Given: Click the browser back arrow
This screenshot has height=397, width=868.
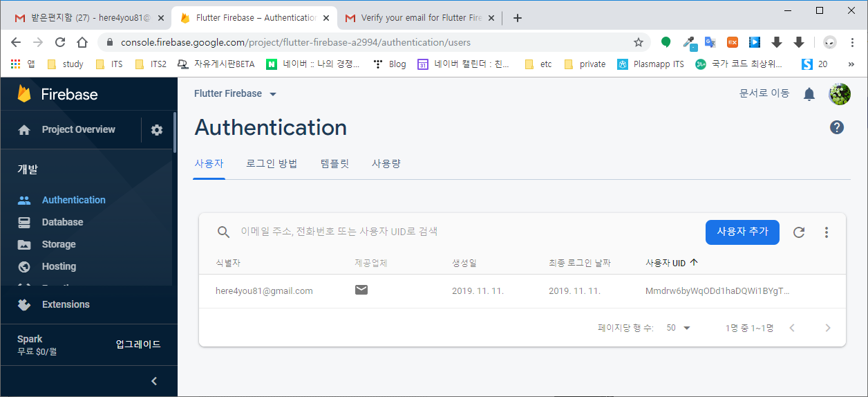Looking at the screenshot, I should 17,42.
